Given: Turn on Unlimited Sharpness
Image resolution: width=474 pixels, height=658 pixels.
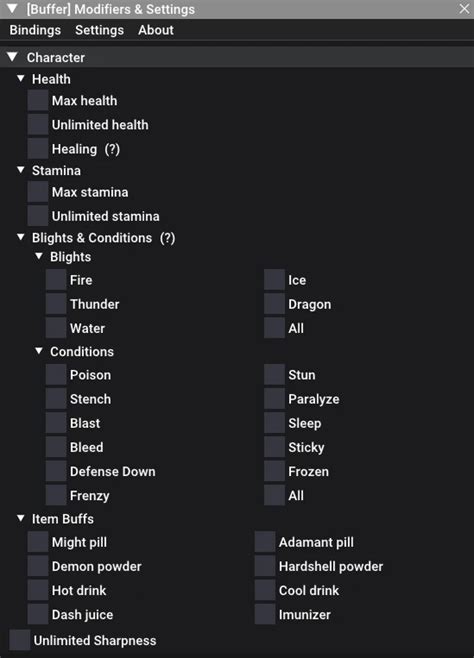Looking at the screenshot, I should pos(20,640).
